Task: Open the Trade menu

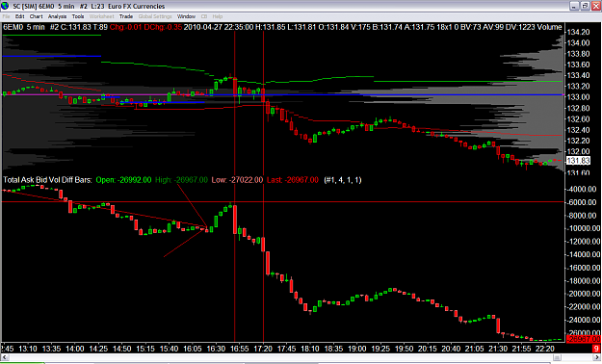Action: [126, 16]
